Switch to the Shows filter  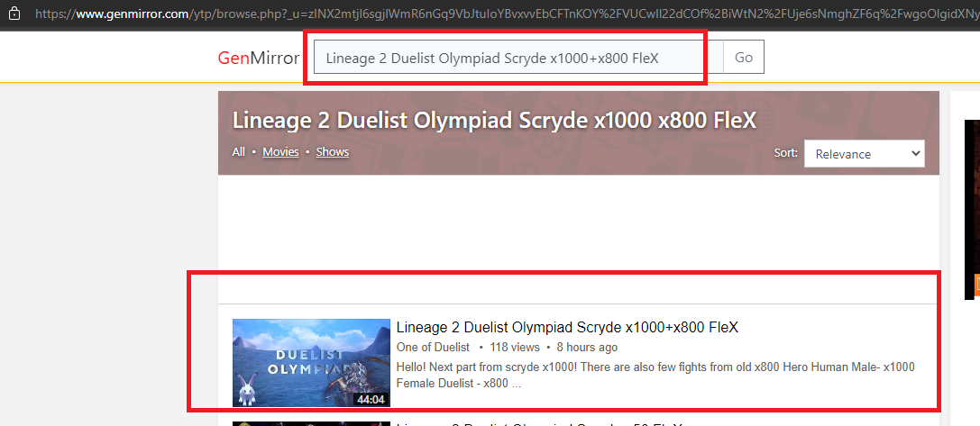click(x=333, y=152)
